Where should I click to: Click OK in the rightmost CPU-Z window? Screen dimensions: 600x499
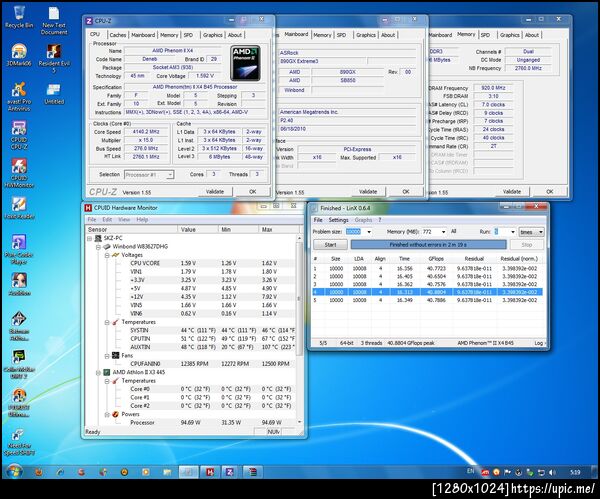549,192
